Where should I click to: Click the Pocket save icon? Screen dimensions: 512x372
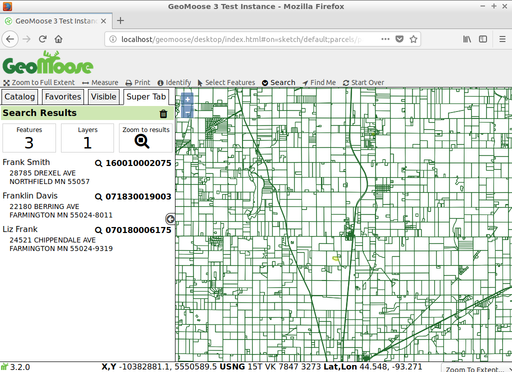click(x=399, y=39)
